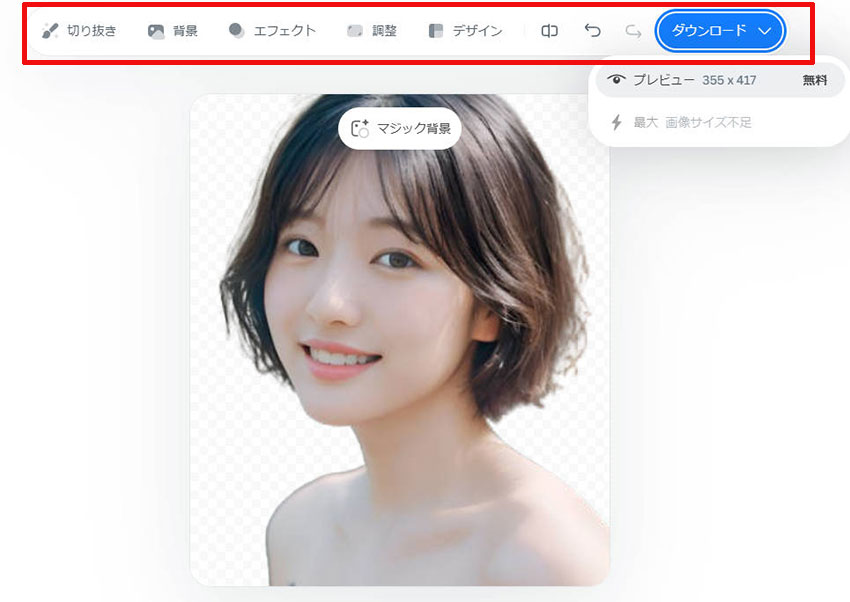Screen dimensions: 850x602
Task: Click the eye icon beside プレビュー
Action: [617, 80]
